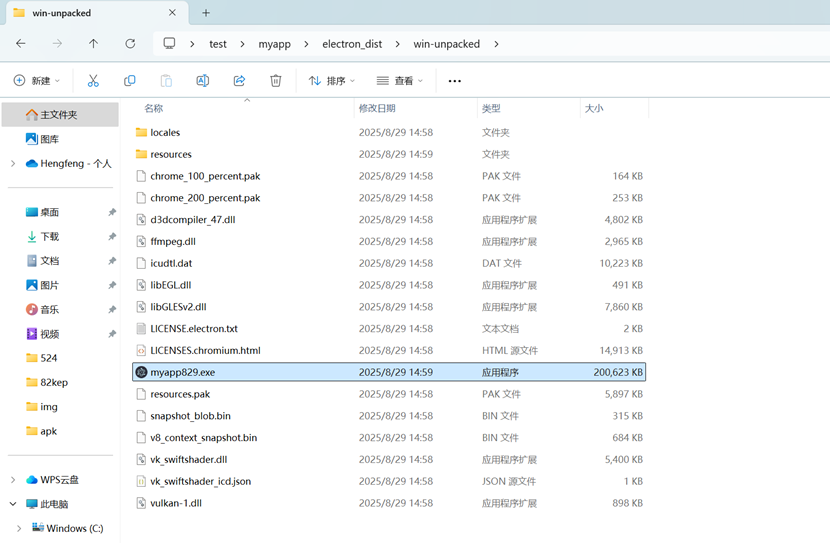Click the This PC monitor icon in address bar
This screenshot has width=830, height=543.
[169, 43]
